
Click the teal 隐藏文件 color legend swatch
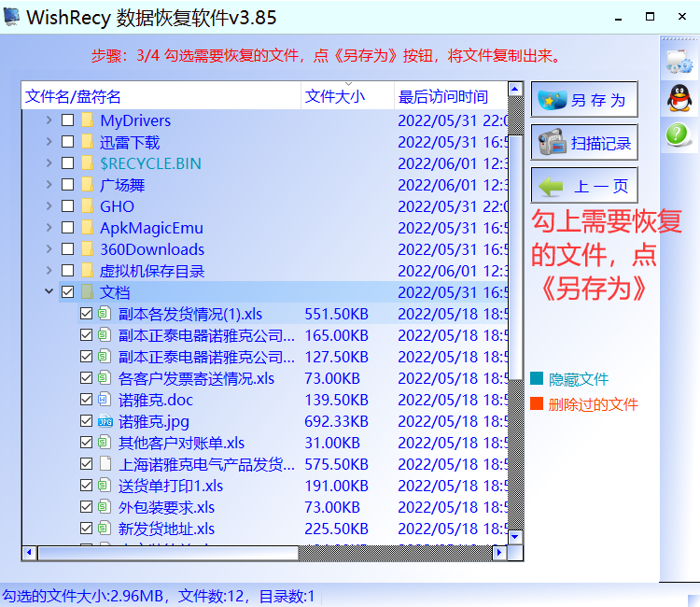pos(537,378)
